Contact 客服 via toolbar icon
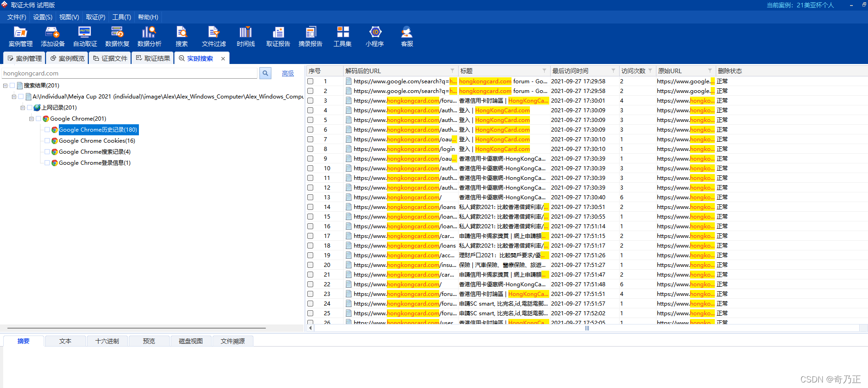Image resolution: width=868 pixels, height=388 pixels. point(407,36)
